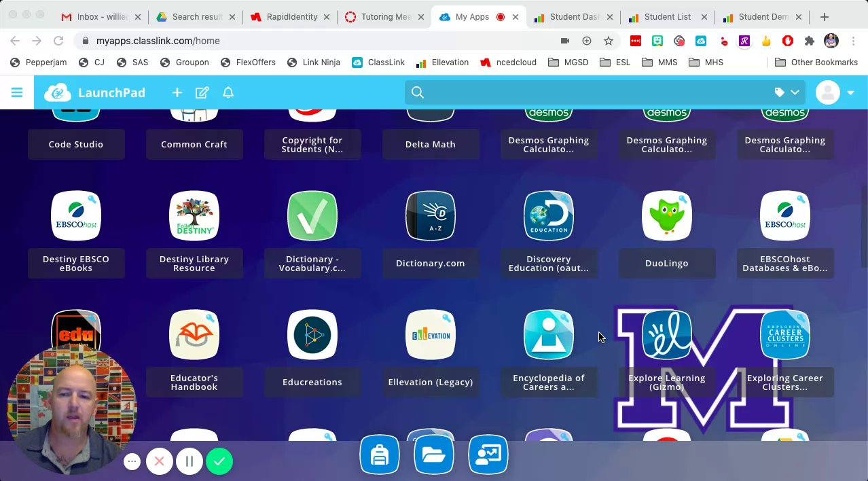The image size is (868, 481).
Task: Expand the MMS bookmarks folder
Action: coord(659,63)
